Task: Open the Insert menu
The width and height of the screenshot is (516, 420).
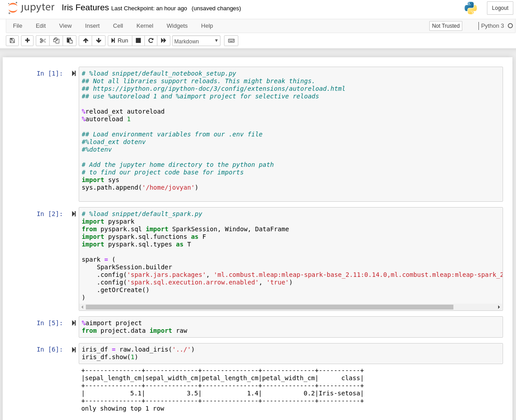Action: coord(92,25)
